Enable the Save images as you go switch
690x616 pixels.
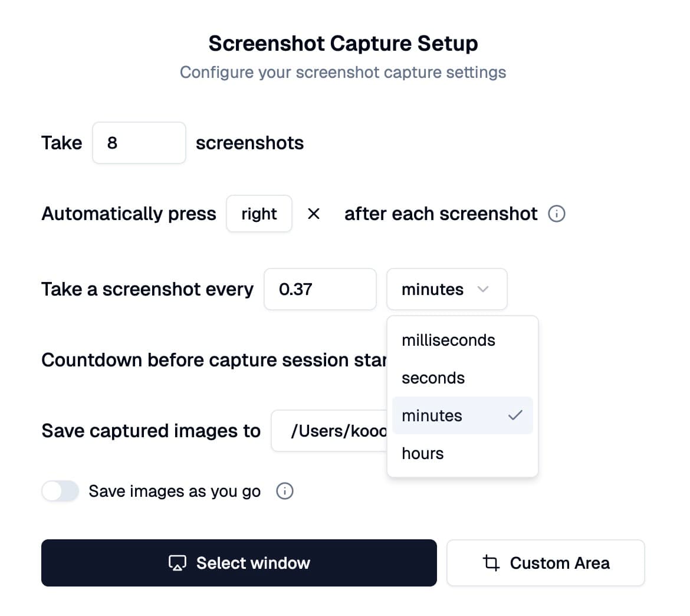click(x=60, y=491)
